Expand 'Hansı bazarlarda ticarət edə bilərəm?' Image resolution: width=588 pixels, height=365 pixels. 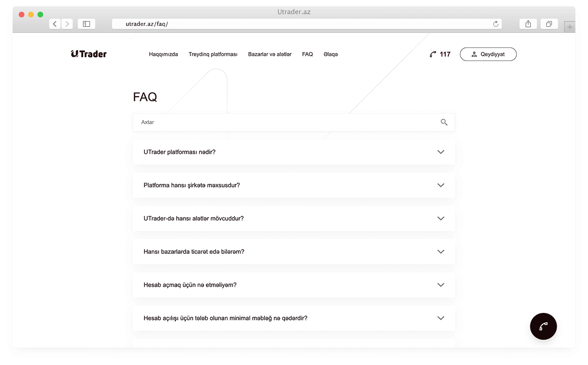pos(440,251)
